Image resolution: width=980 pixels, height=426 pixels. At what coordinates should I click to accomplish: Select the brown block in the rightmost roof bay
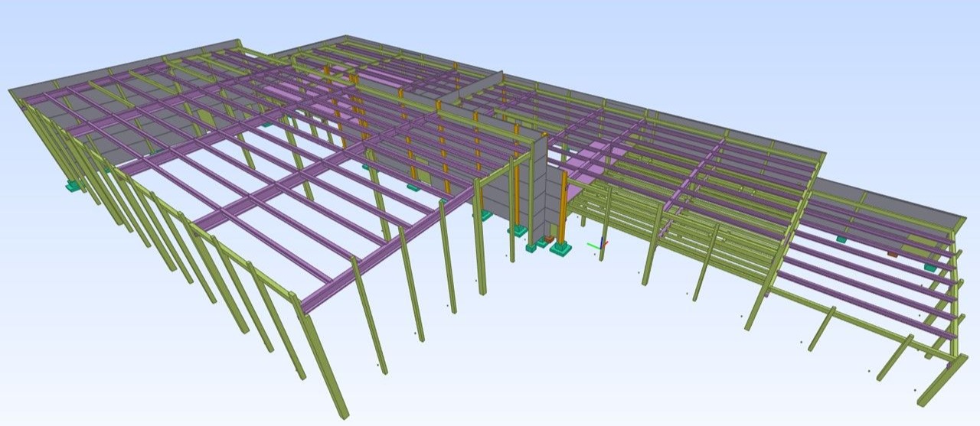coord(892,253)
